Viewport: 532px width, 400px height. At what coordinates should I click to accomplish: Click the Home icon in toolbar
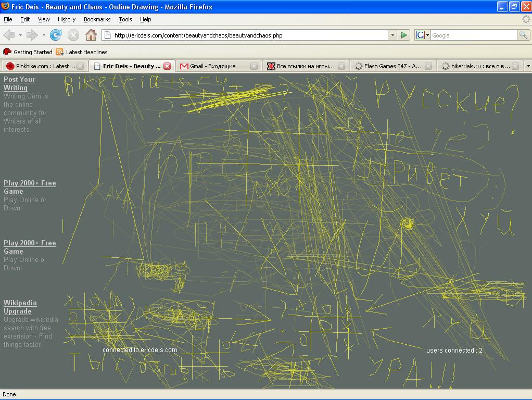pos(91,35)
